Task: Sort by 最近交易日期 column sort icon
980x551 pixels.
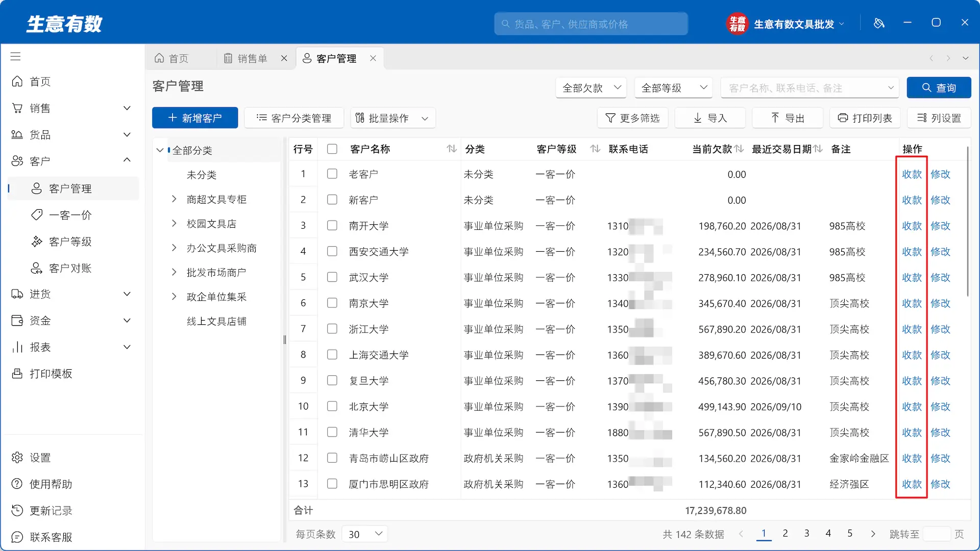Action: pyautogui.click(x=818, y=149)
